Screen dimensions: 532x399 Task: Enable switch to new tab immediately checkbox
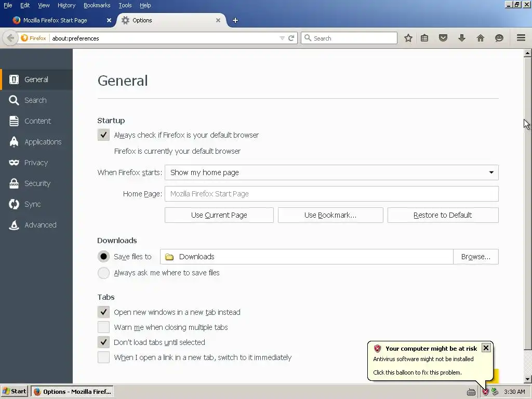click(x=103, y=357)
